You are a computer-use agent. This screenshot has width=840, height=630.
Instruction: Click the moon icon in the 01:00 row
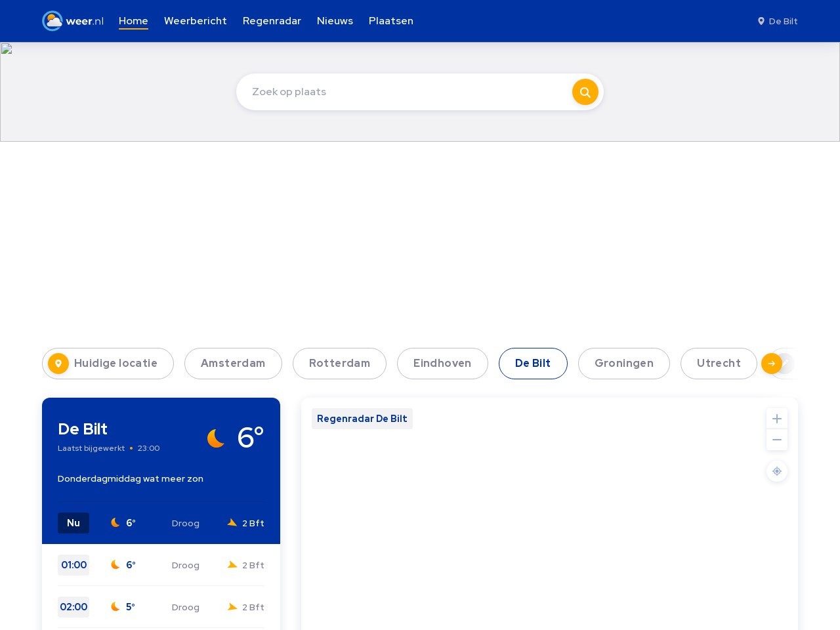pos(115,565)
